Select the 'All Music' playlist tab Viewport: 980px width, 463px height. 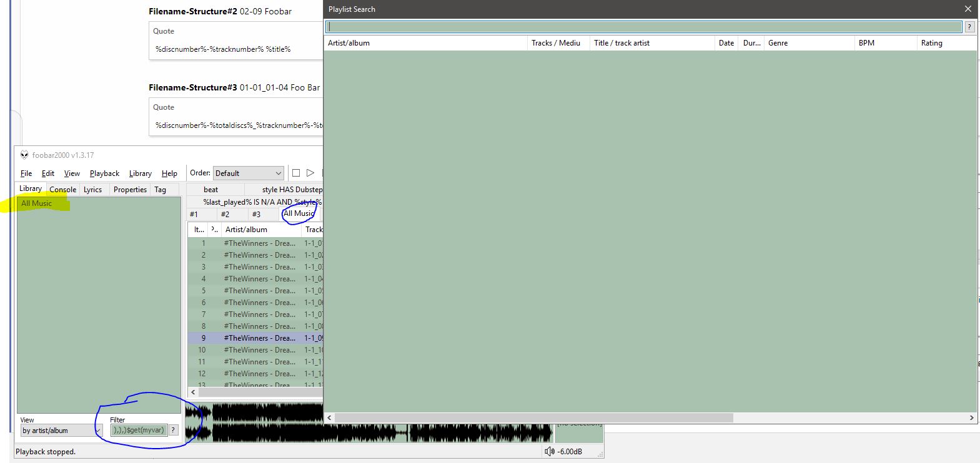[300, 213]
